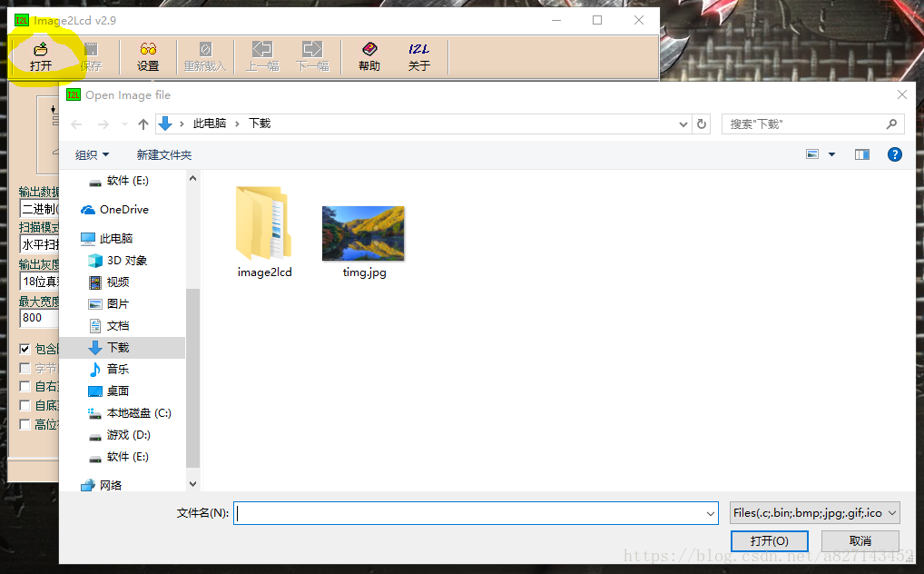The image size is (924, 574).
Task: Click the navigation pane scroll down arrow
Action: 192,484
